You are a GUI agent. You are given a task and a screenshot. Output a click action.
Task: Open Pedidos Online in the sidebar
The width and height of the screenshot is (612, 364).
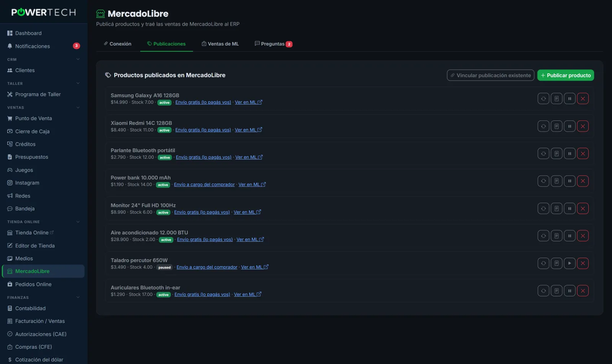point(44,284)
